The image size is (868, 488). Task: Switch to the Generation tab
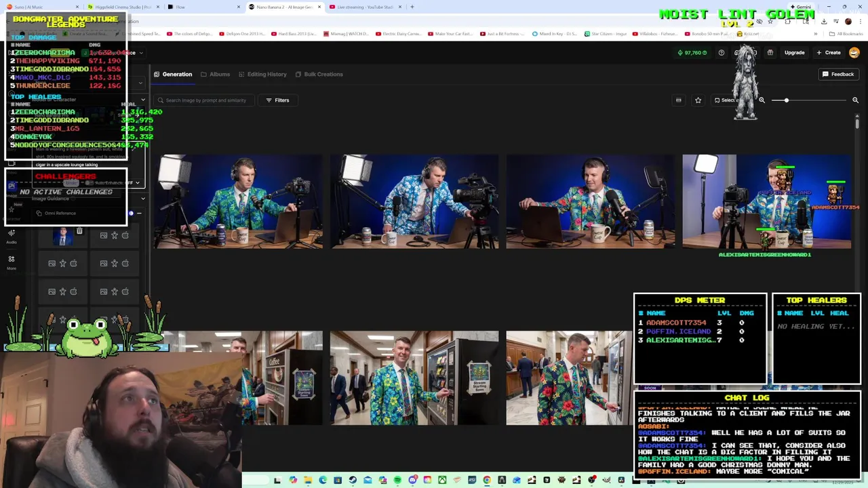click(173, 75)
